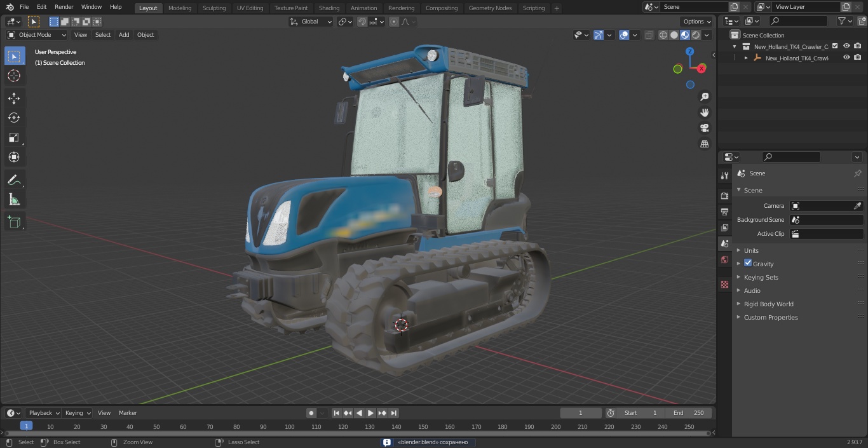Viewport: 868px width, 448px height.
Task: Switch perspective/orthographic with the grid icon
Action: coord(705,144)
